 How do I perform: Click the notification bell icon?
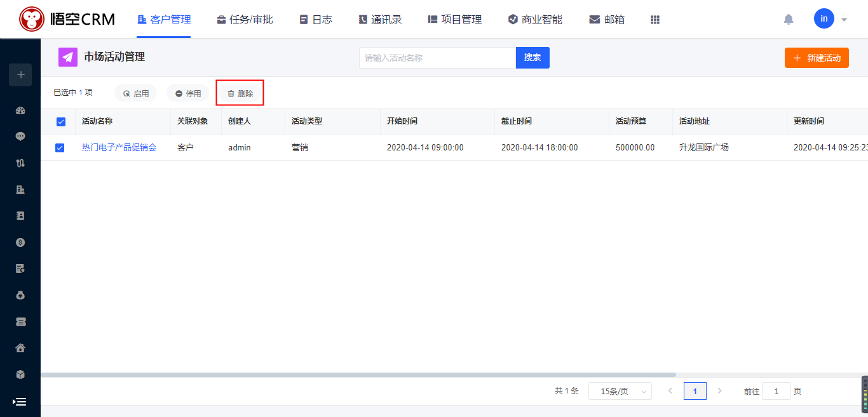[789, 20]
